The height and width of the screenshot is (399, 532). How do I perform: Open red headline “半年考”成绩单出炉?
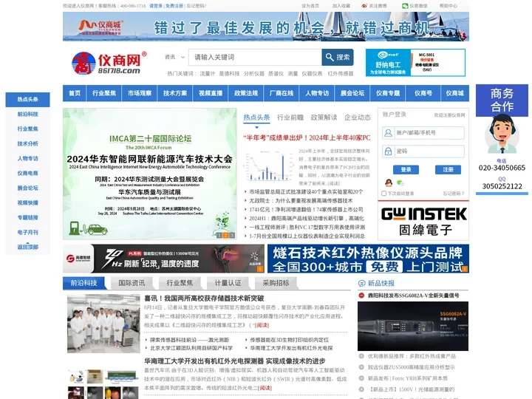coord(307,137)
